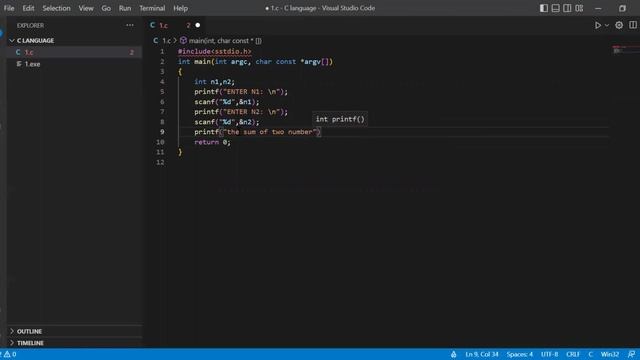640x360 pixels.
Task: Open the Go menu
Action: click(x=106, y=8)
